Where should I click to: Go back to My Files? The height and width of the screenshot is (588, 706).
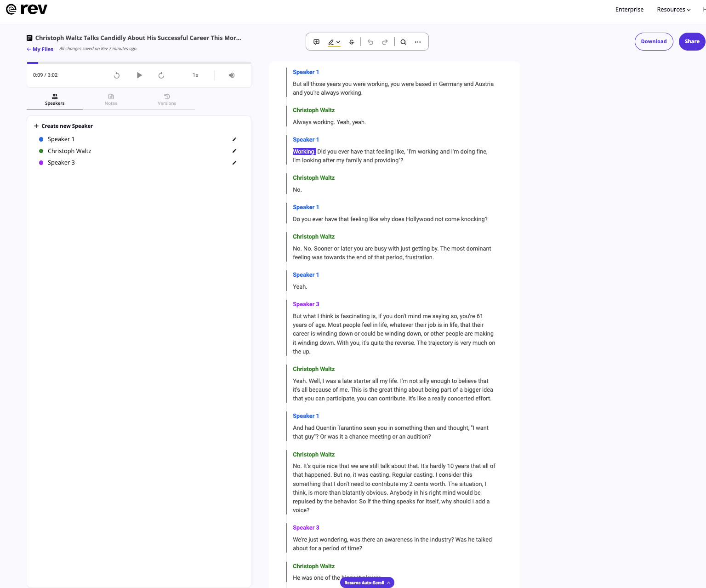(40, 49)
